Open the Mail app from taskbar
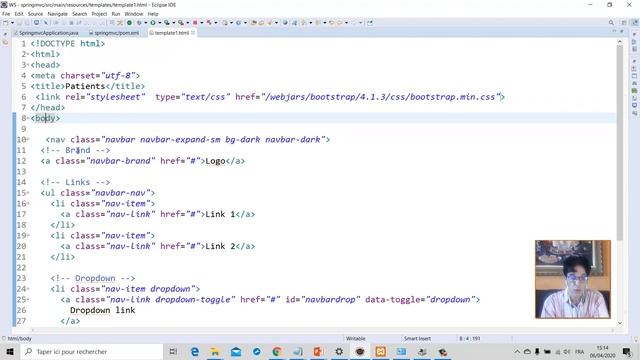Image resolution: width=640 pixels, height=360 pixels. [x=236, y=351]
